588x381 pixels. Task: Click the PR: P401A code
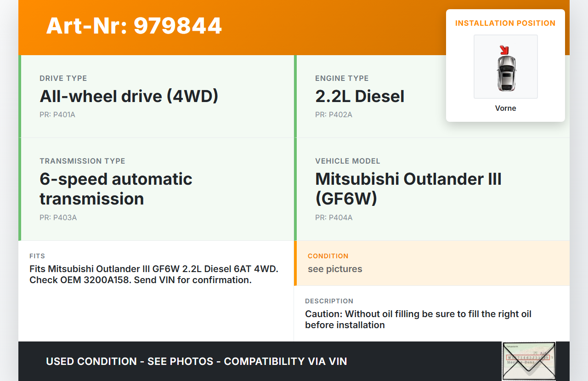tap(57, 114)
